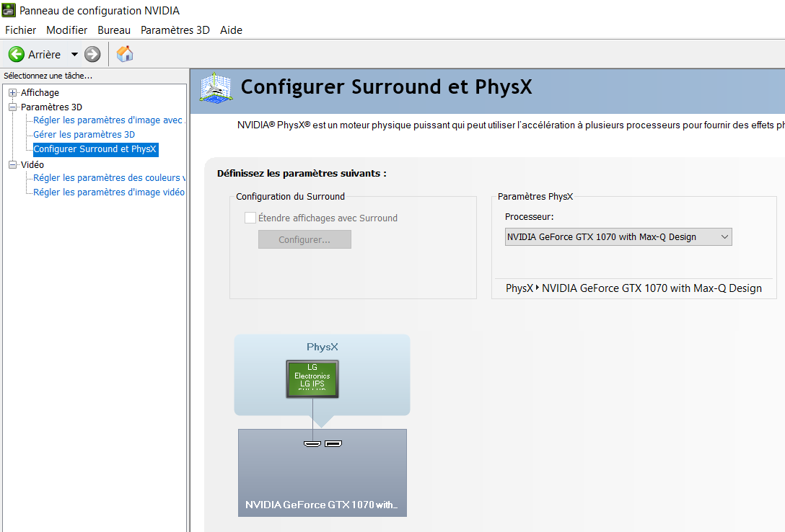This screenshot has width=785, height=532.
Task: Open Régler les paramètres des couleurs link
Action: point(109,177)
